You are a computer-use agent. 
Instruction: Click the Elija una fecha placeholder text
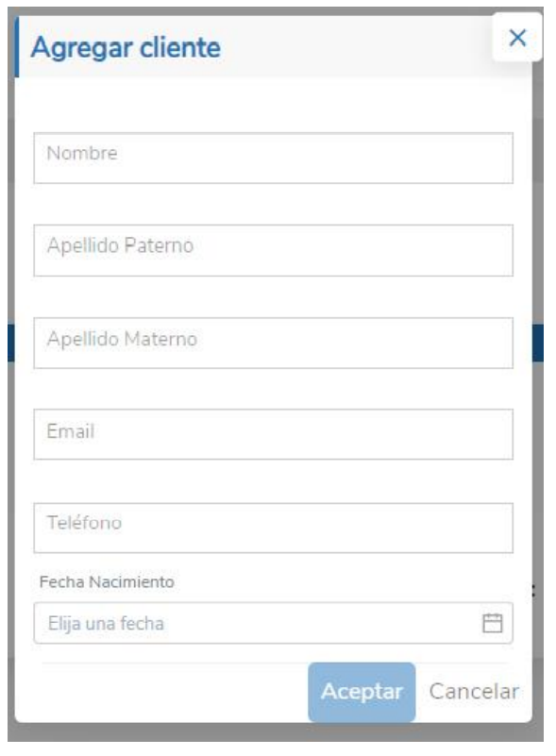click(x=106, y=624)
